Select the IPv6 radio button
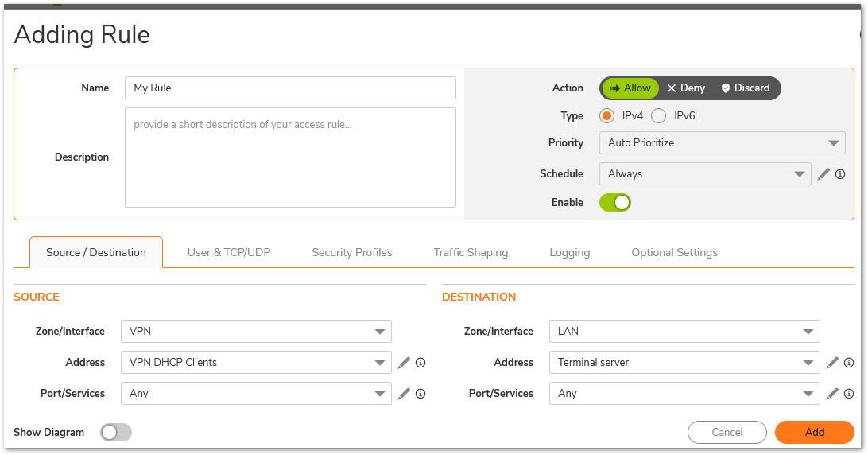The image size is (868, 455). point(658,116)
